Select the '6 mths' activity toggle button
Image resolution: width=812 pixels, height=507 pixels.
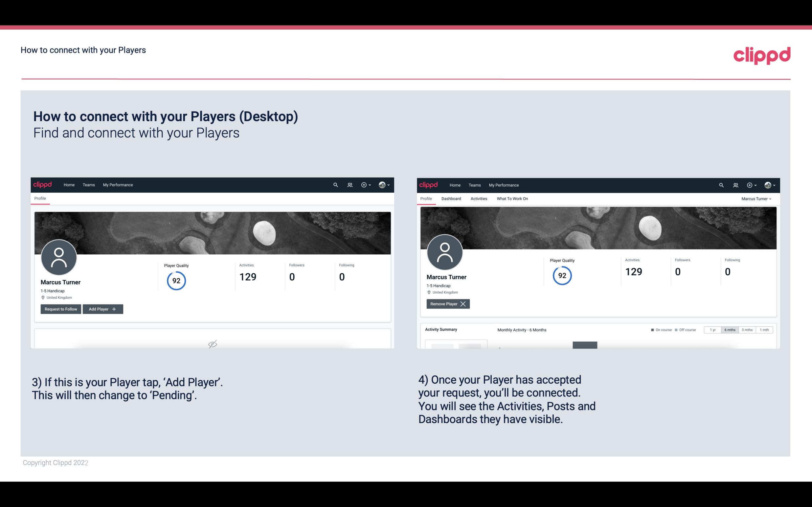click(x=729, y=329)
